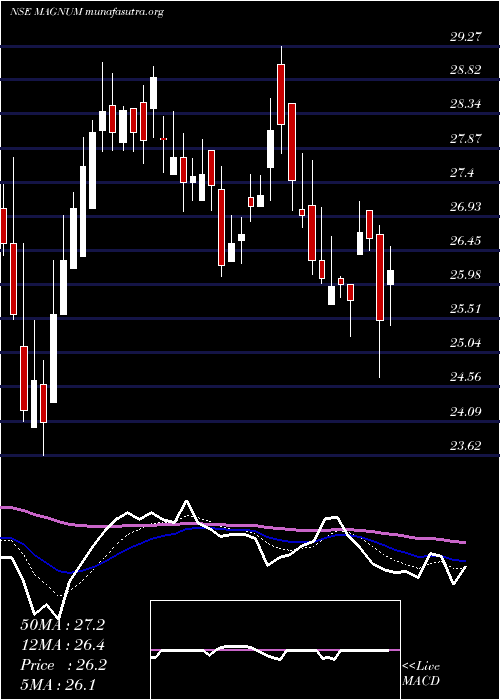Screen dimensions: 500x700
Task: Click inside the Live MACD inset chart
Action: tap(275, 650)
